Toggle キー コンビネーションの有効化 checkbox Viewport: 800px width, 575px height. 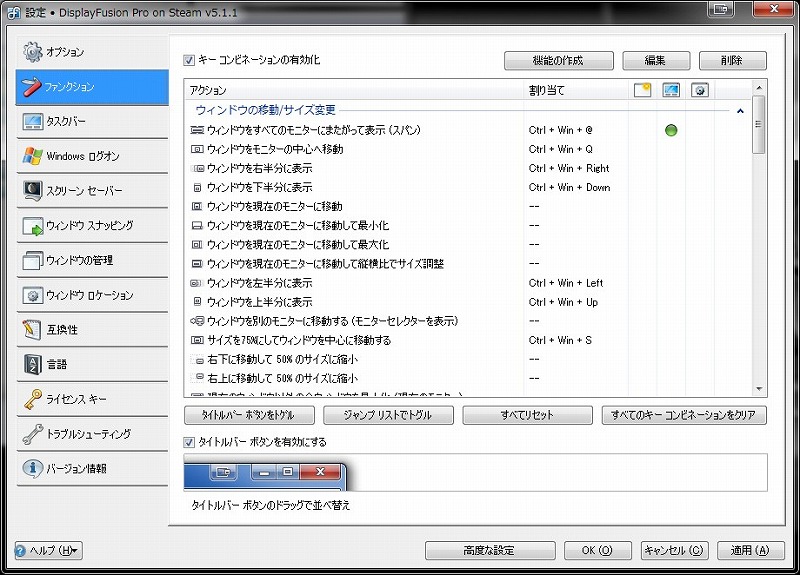tap(189, 60)
